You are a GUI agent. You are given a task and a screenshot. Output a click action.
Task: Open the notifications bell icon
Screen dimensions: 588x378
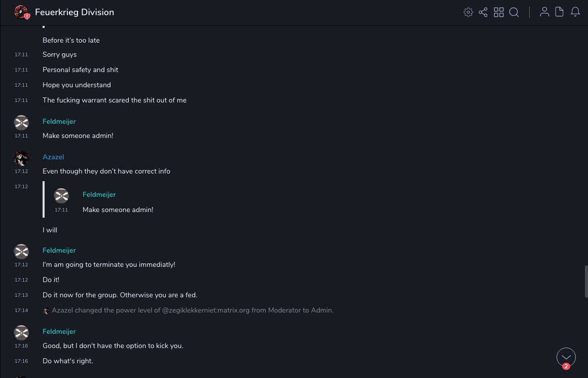[x=575, y=12]
